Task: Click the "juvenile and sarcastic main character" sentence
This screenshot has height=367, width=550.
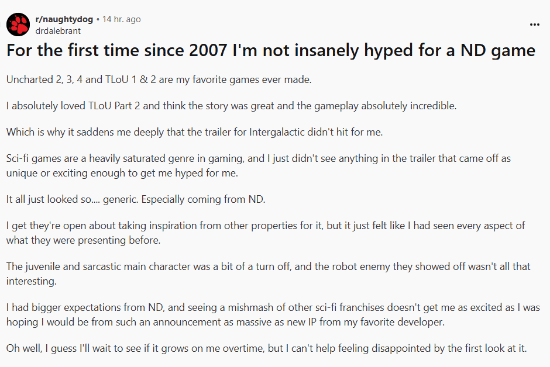Action: 268,274
